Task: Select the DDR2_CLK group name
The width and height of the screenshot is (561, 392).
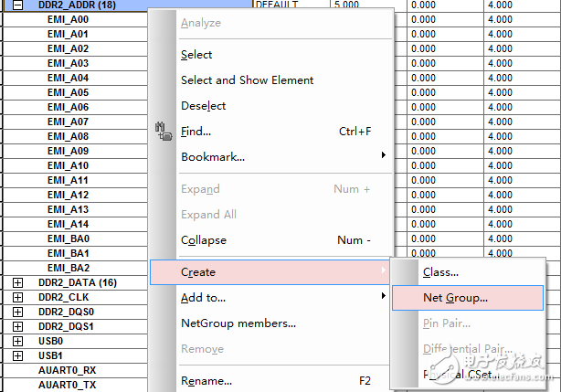Action: click(x=64, y=297)
